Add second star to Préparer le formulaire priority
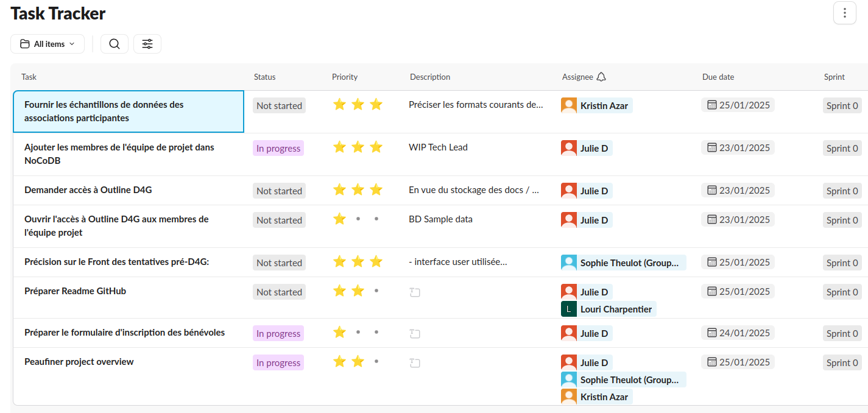The width and height of the screenshot is (868, 413). tap(358, 333)
